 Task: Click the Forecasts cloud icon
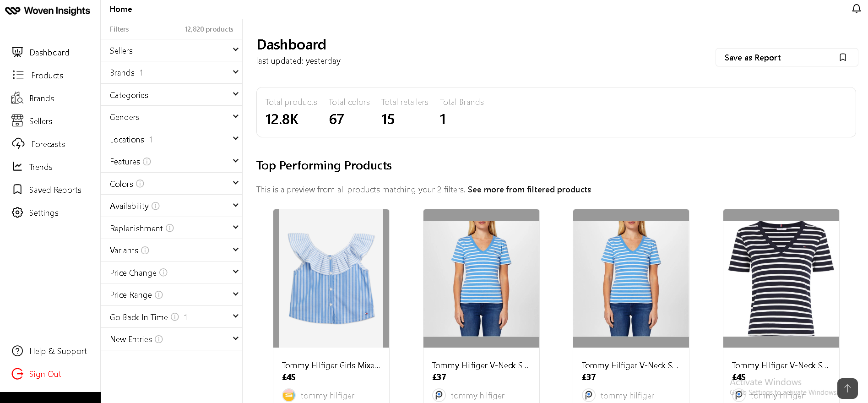(18, 143)
